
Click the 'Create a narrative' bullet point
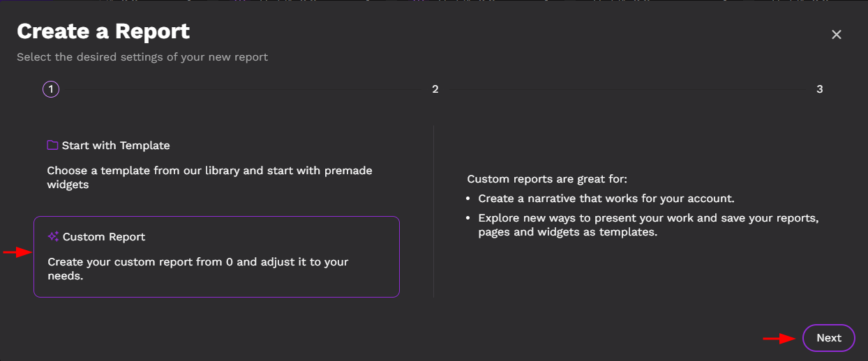[606, 199]
